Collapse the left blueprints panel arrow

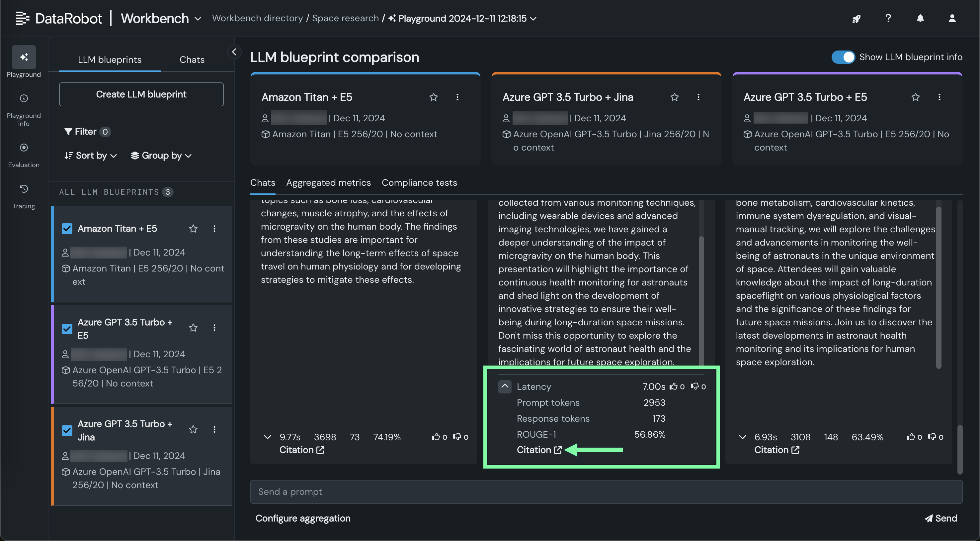pos(234,52)
